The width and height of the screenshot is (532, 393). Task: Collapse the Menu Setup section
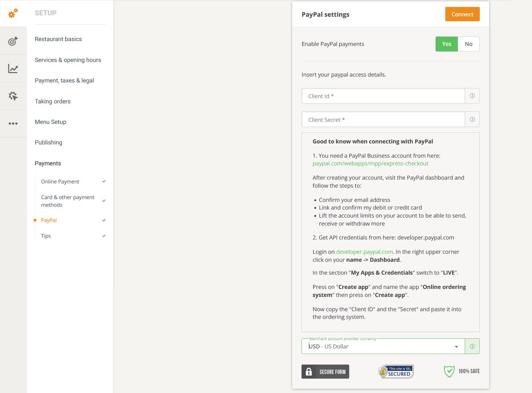[x=50, y=122]
